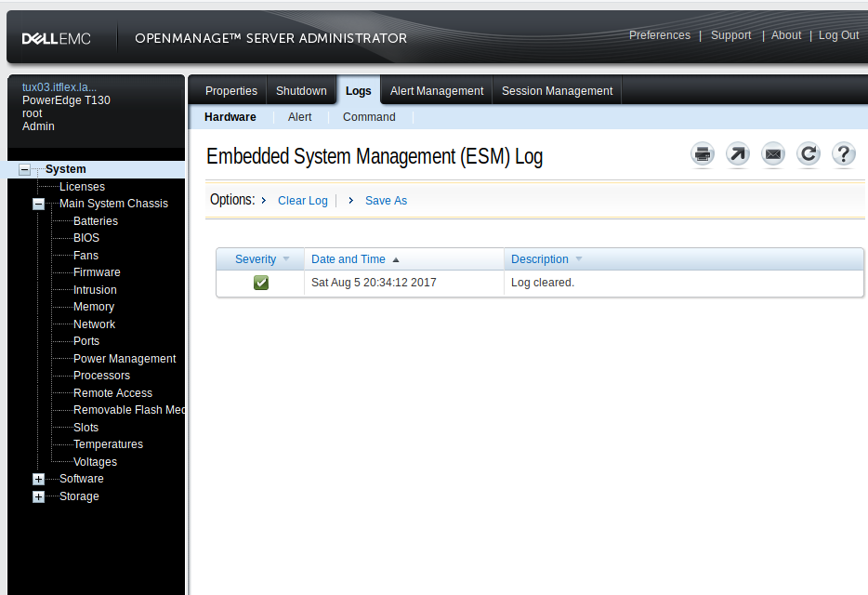The height and width of the screenshot is (595, 868).
Task: Open Firmware in the tree
Action: click(x=97, y=272)
